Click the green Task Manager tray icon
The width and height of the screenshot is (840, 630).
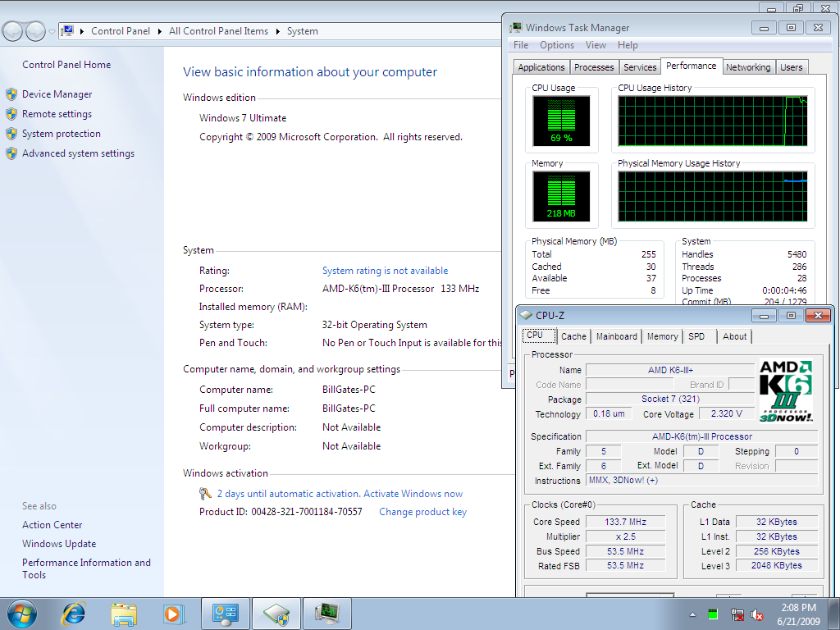click(x=713, y=614)
